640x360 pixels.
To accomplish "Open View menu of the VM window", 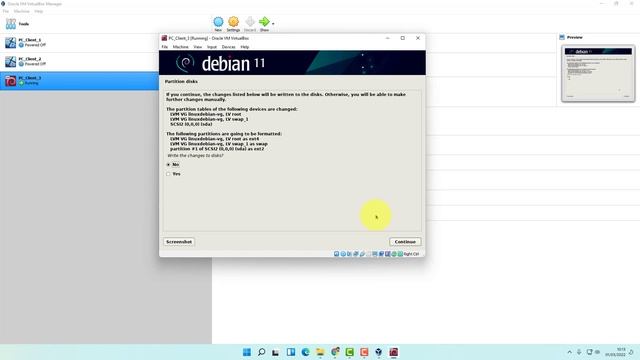I will tap(198, 47).
